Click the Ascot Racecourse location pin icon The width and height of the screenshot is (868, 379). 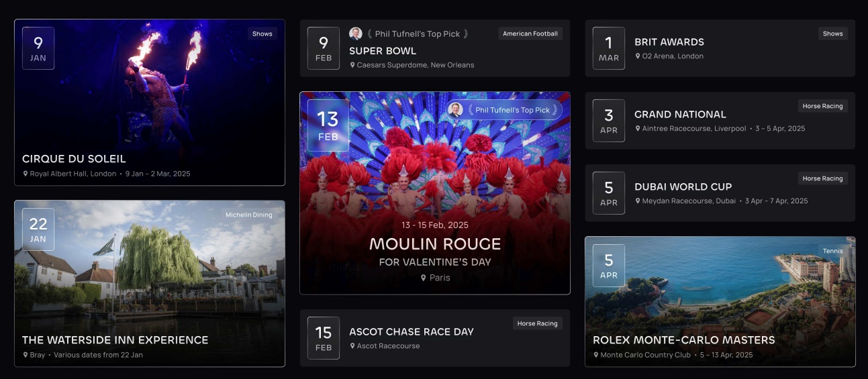(x=352, y=346)
